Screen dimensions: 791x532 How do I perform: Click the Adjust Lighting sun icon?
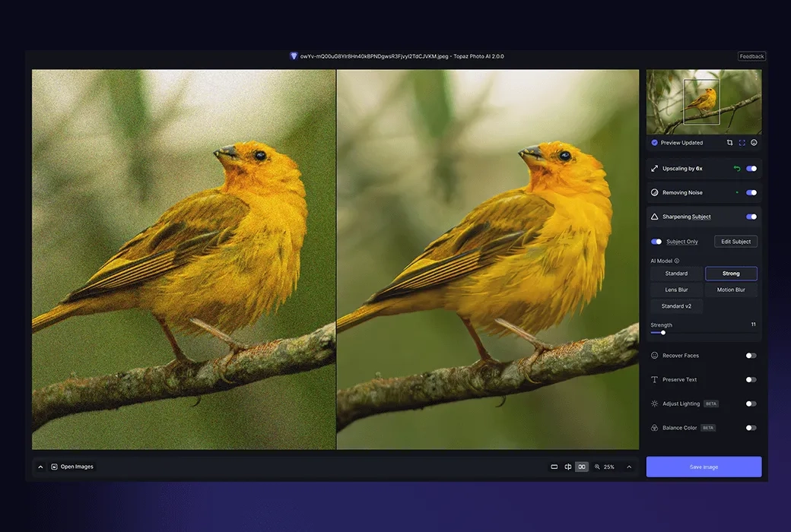(654, 404)
